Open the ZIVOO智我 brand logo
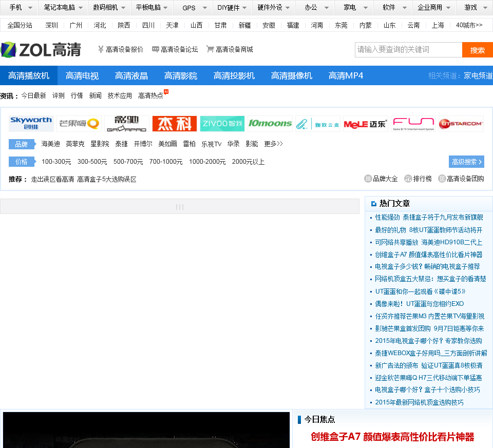 click(x=222, y=124)
